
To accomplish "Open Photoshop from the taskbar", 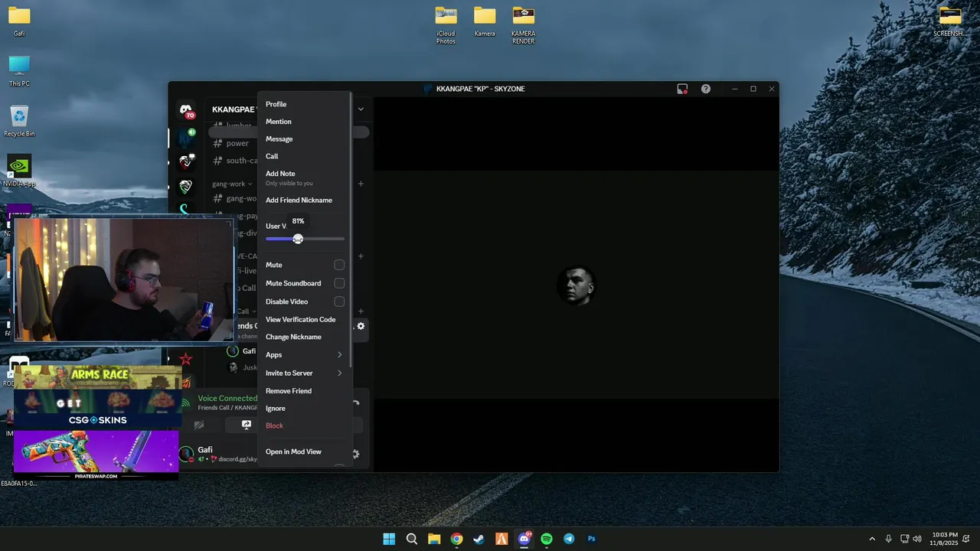I will point(592,539).
